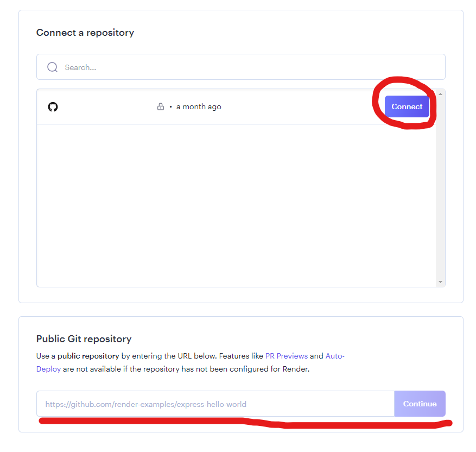Screen dimensions: 476x452
Task: Click the repository list scroll-down arrow
Action: (x=440, y=282)
